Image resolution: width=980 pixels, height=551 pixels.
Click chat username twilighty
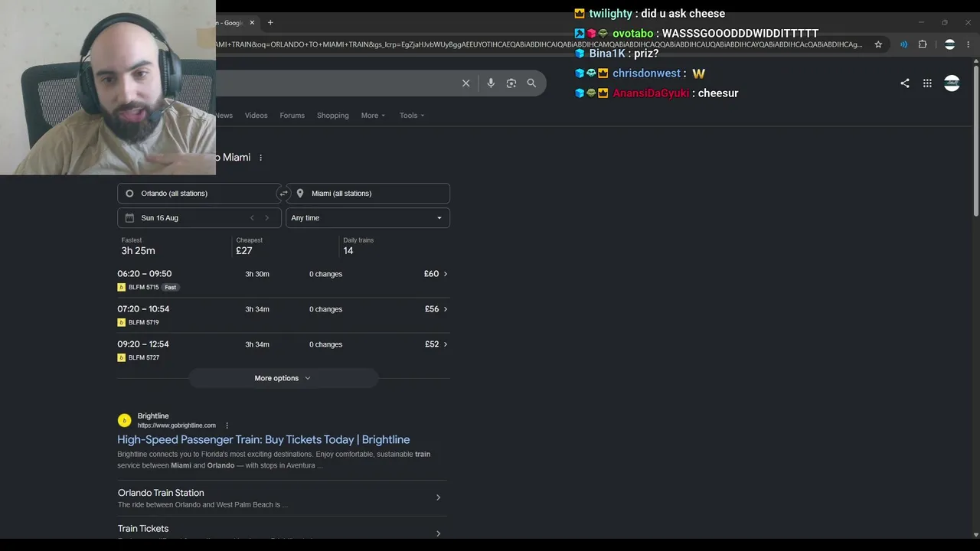coord(611,14)
